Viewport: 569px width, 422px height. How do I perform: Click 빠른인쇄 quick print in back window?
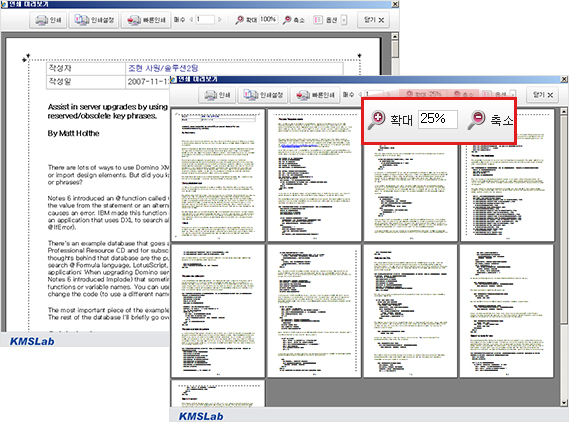(146, 20)
